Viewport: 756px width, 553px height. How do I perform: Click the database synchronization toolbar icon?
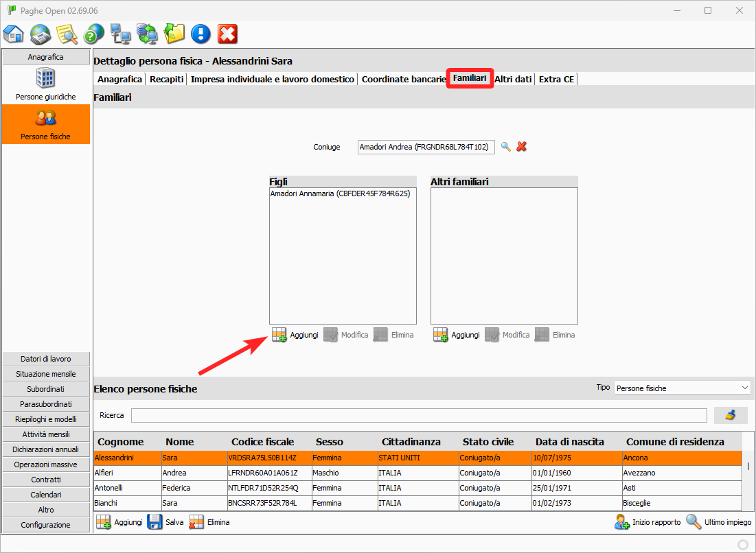tap(147, 34)
